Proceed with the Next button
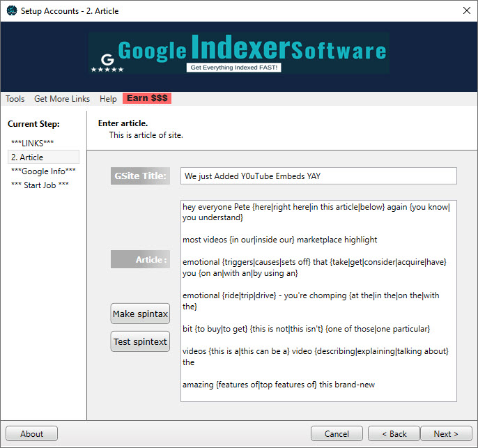478x448 pixels. click(446, 433)
